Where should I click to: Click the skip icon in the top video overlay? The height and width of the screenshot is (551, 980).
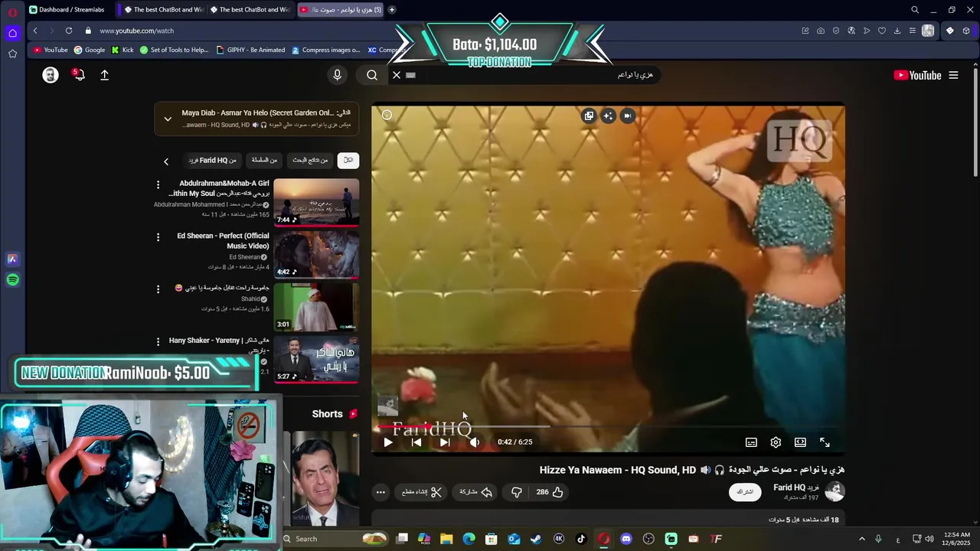pos(627,116)
